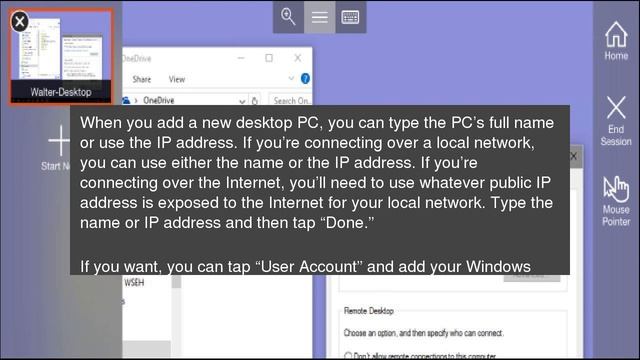Maximize the OneDrive window
The image size is (640, 360).
(x=269, y=58)
